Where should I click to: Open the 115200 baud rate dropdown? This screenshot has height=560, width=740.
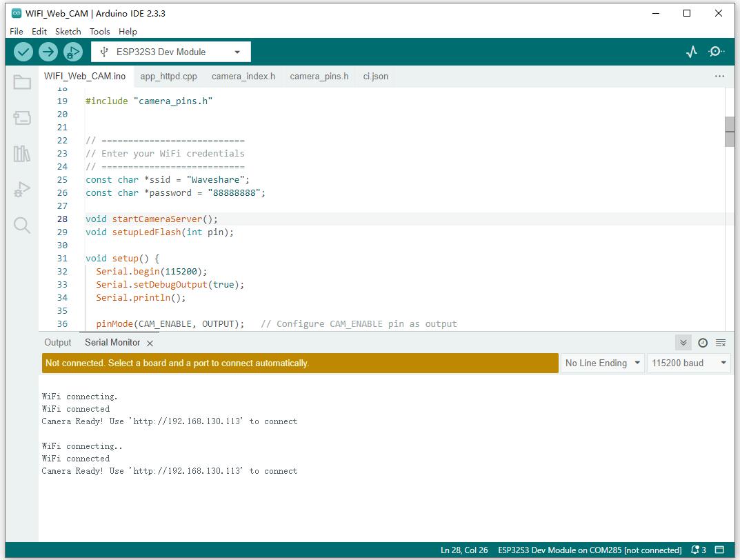click(x=688, y=363)
